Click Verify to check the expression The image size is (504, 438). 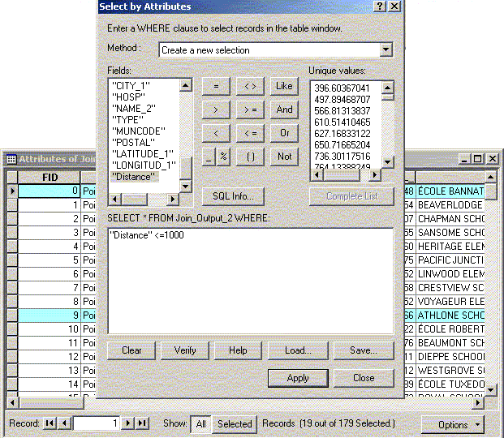[184, 350]
